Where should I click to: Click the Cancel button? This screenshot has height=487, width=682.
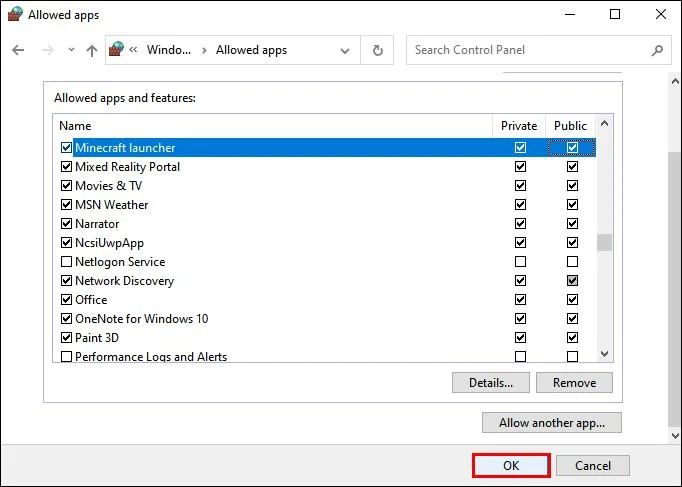592,466
